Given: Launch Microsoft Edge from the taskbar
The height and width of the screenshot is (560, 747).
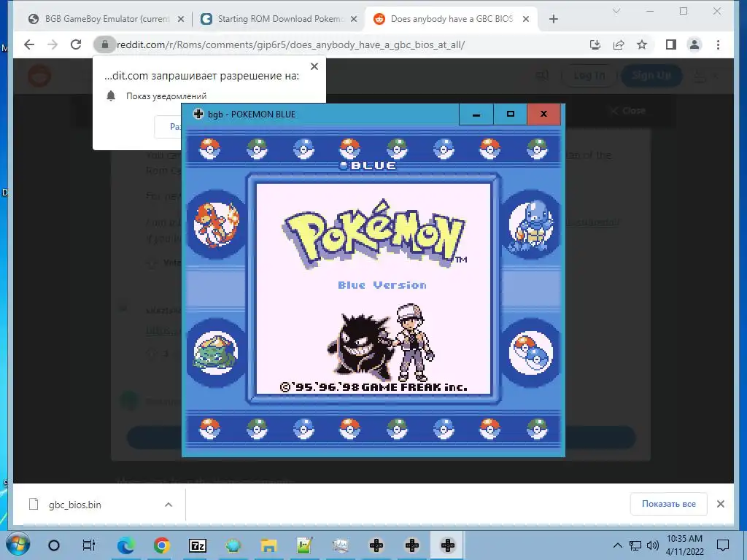Looking at the screenshot, I should click(125, 545).
